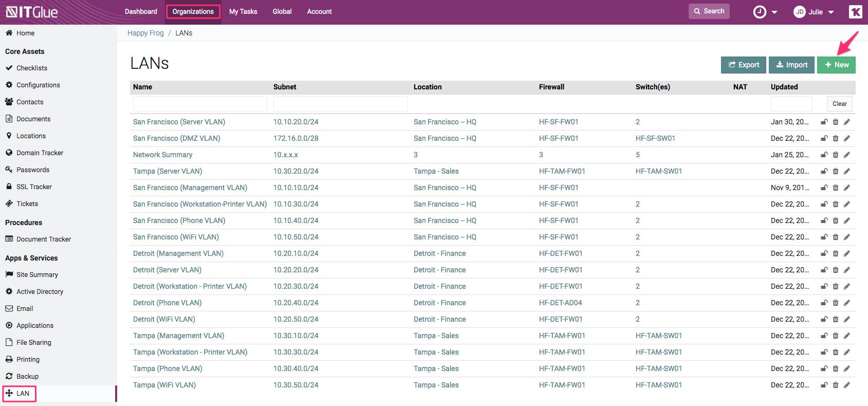868x406 pixels.
Task: Open the Organizations tab in top navigation
Action: (193, 11)
